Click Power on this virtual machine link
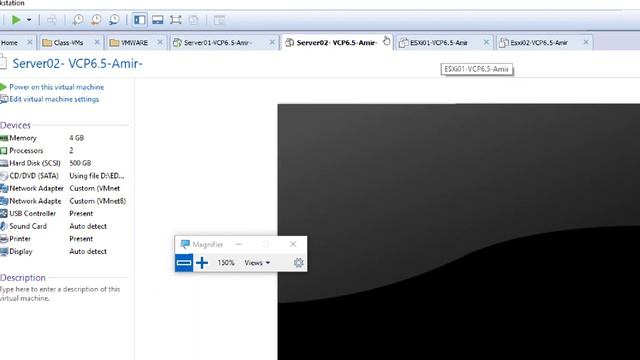 (56, 87)
